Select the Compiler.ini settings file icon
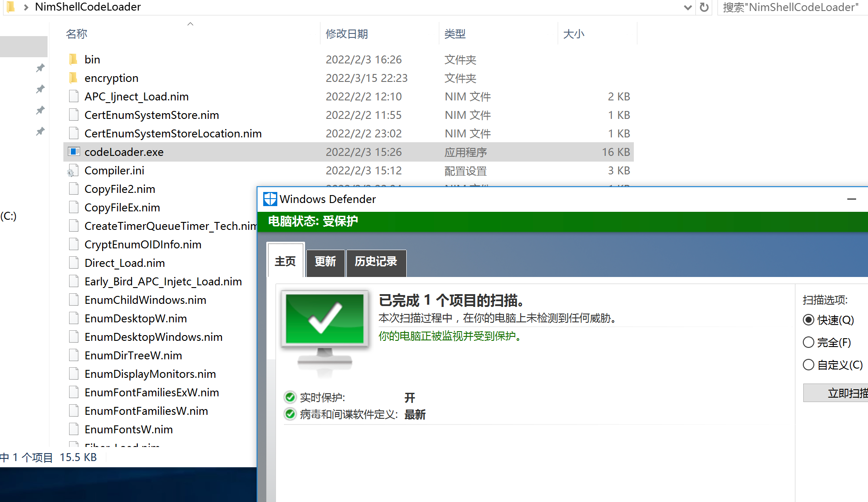 pyautogui.click(x=73, y=170)
